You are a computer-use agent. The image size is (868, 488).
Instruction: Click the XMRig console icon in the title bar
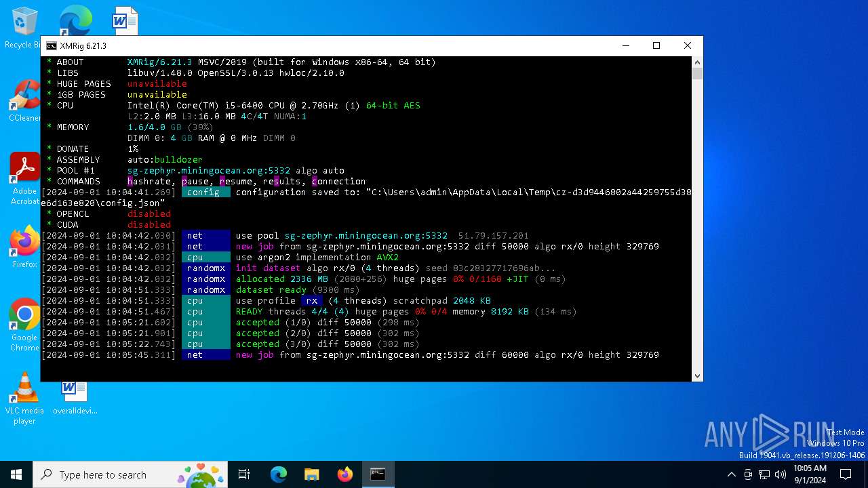point(52,46)
